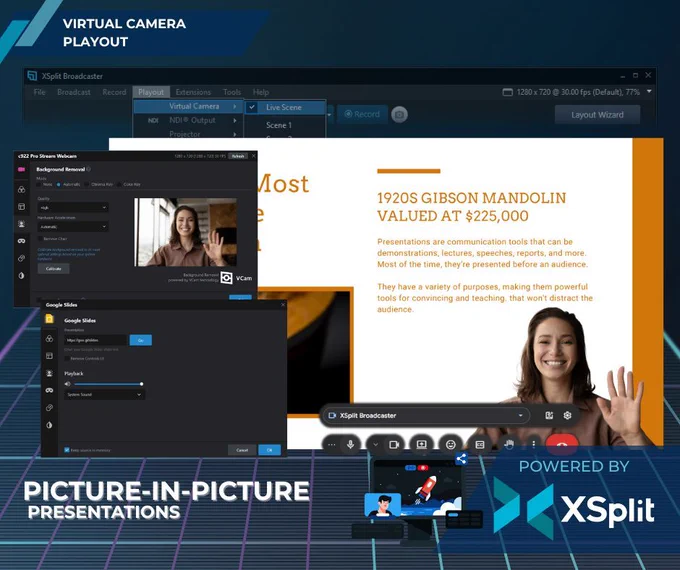Open the layout tab in the webcam window sidebar
The image size is (680, 570).
[21, 207]
